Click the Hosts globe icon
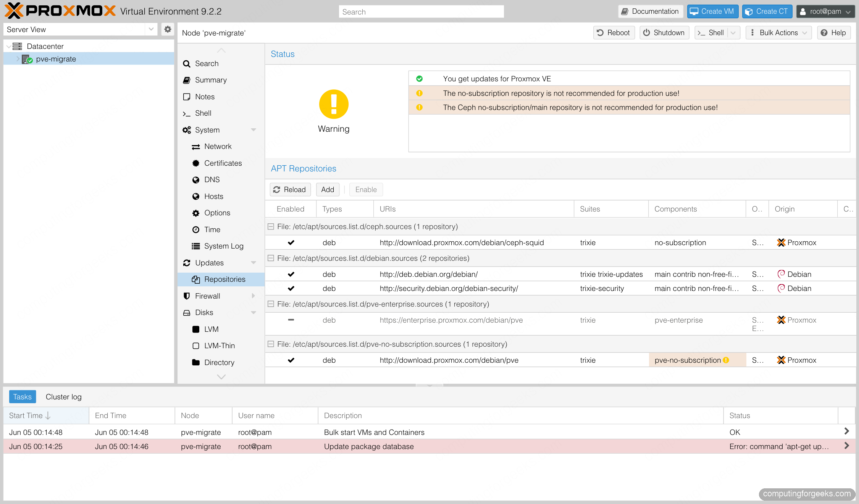 click(x=196, y=197)
